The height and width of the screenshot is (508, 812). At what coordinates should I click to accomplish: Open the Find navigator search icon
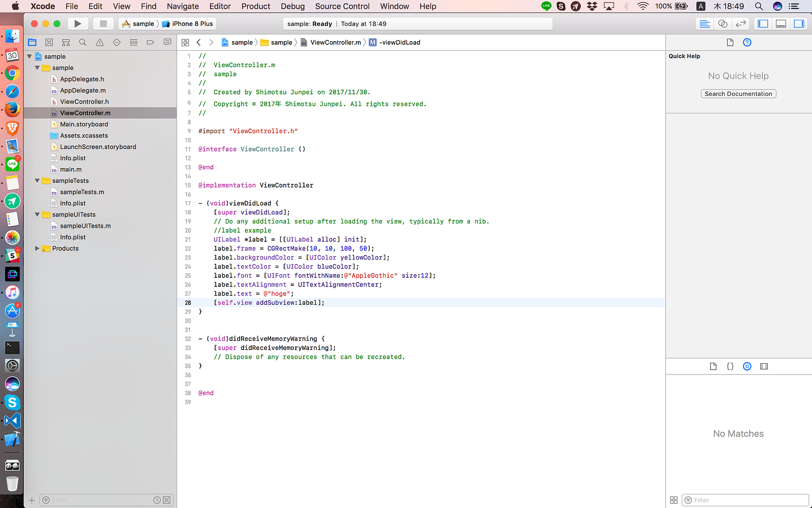click(83, 43)
